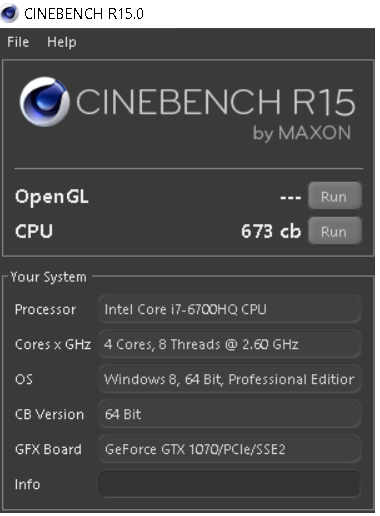Click the Cinema 4D sphere logo

(x=45, y=102)
